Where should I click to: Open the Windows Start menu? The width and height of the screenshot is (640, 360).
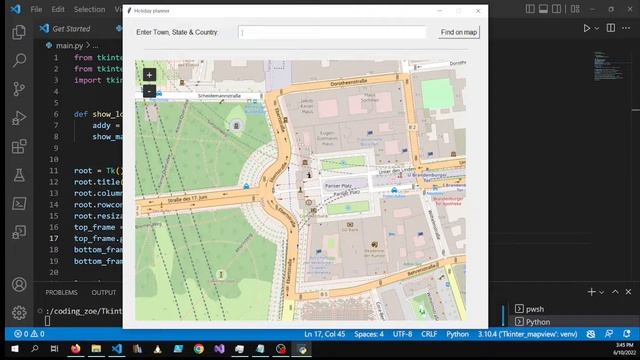pyautogui.click(x=15, y=349)
